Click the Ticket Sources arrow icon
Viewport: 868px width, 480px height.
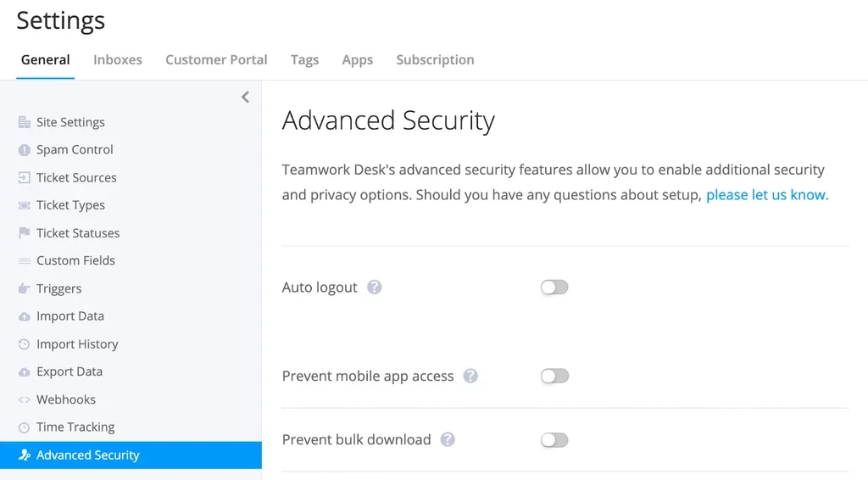[x=25, y=178]
